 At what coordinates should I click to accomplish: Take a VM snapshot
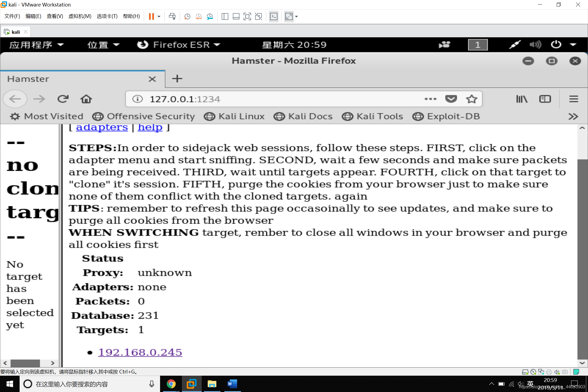pyautogui.click(x=187, y=17)
